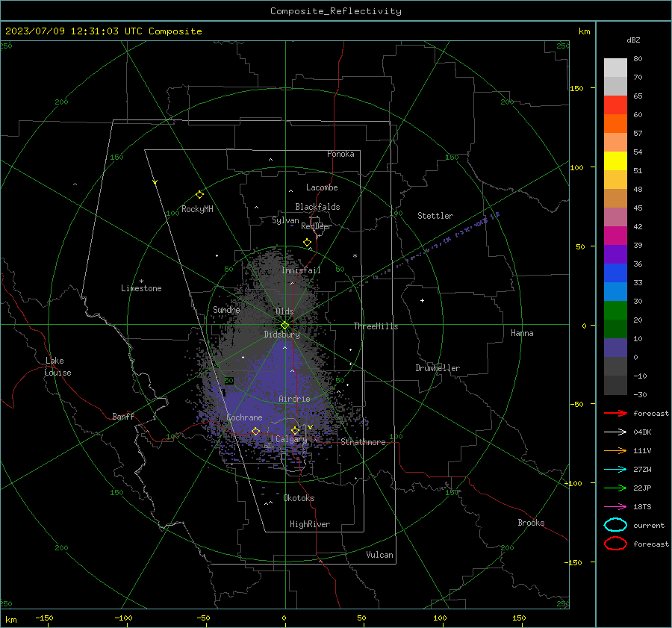Click the RedDeer city label
Viewport: 672px width, 628px height.
click(317, 226)
